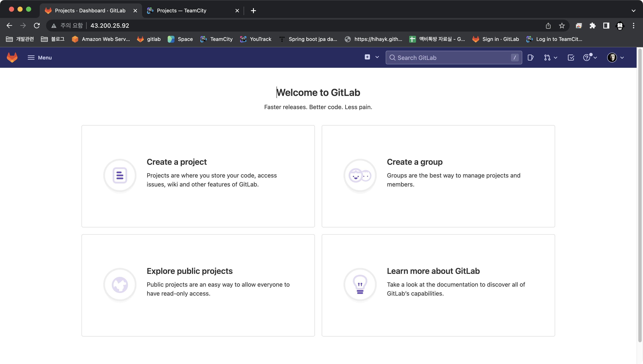Viewport: 643px width, 364px height.
Task: Open a new browser tab
Action: click(x=253, y=10)
